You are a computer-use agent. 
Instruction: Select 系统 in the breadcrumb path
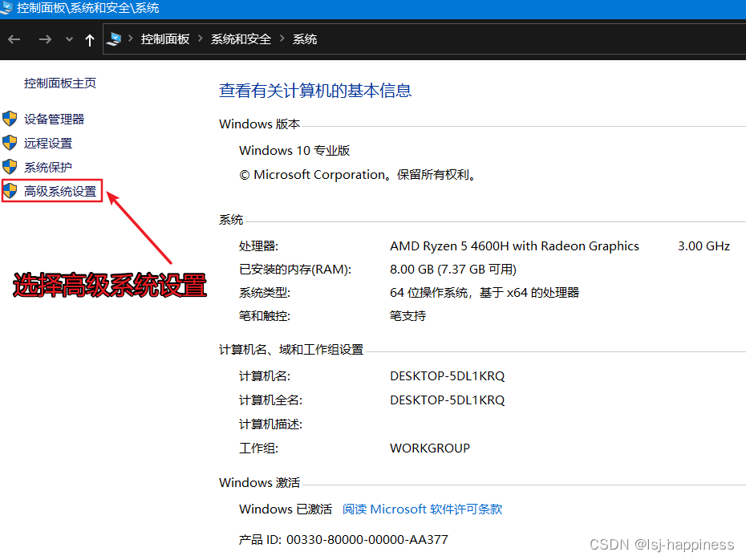pyautogui.click(x=305, y=39)
